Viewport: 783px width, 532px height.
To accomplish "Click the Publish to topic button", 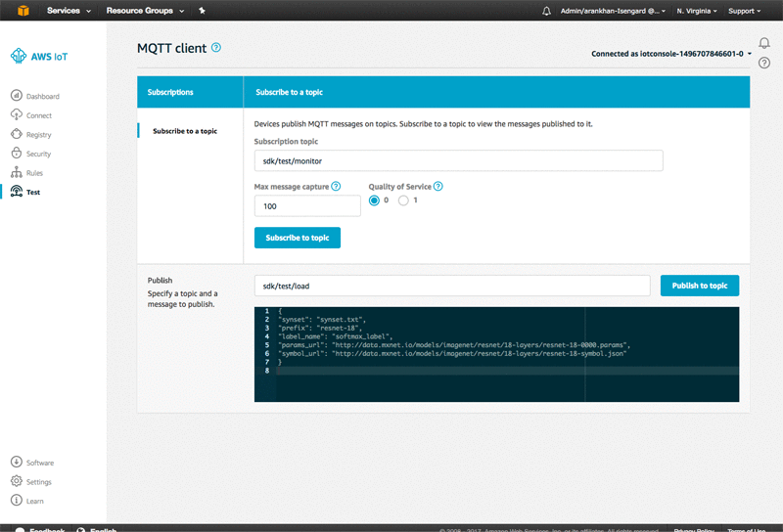I will [700, 286].
